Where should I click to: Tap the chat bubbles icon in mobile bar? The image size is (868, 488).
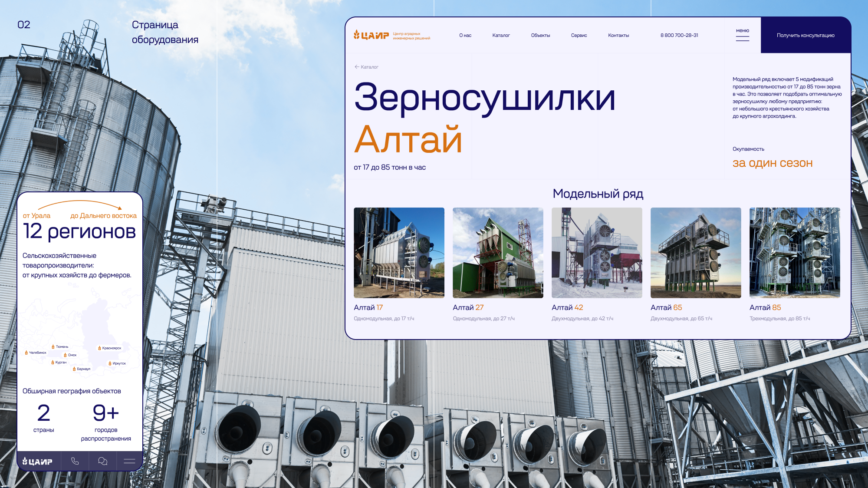(102, 461)
